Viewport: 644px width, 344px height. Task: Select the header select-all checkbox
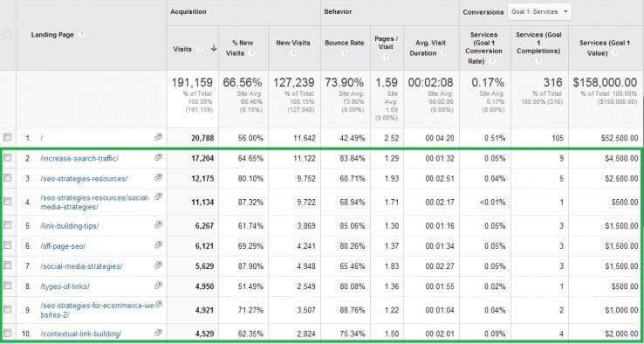pos(7,34)
